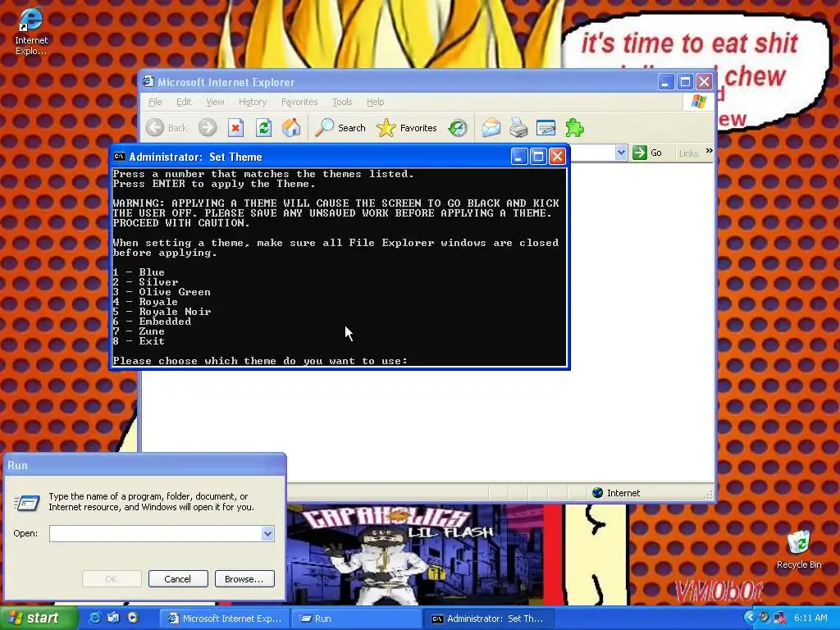Click Browse... in the Run dialog
Viewport: 840px width, 630px height.
point(244,579)
